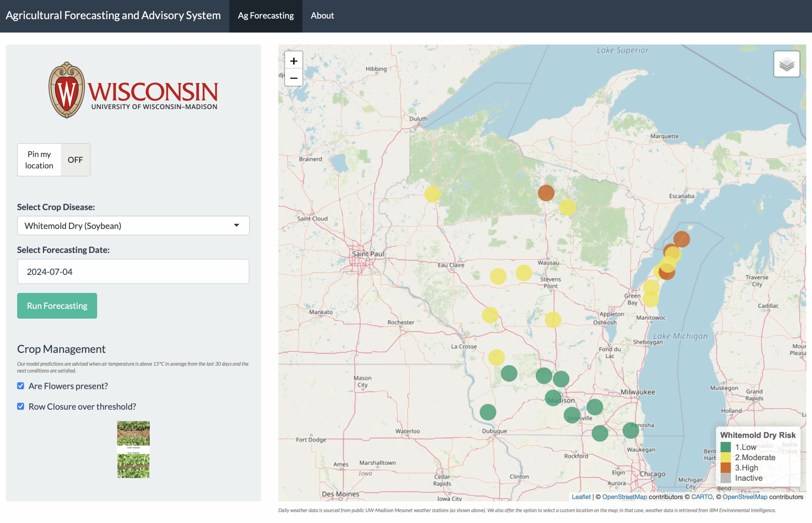Open the About tab

pos(322,16)
